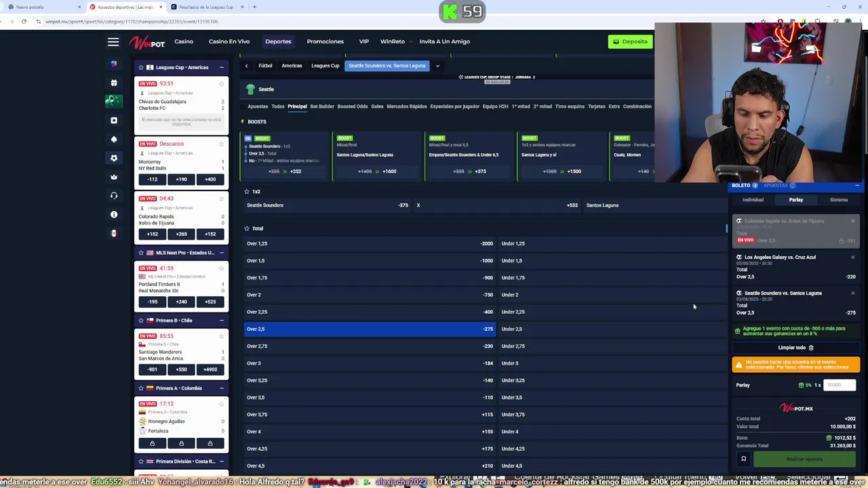
Task: Collapse the Primera B Chile section
Action: 221,321
